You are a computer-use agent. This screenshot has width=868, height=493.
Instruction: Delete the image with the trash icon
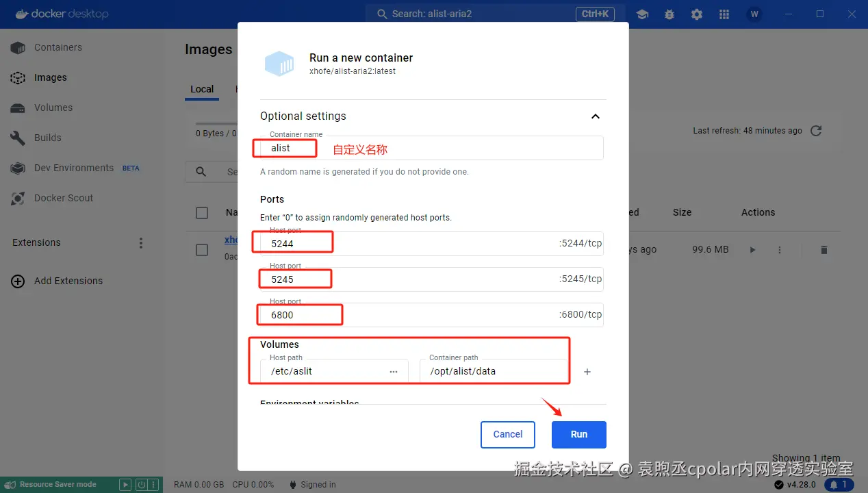[x=824, y=250]
